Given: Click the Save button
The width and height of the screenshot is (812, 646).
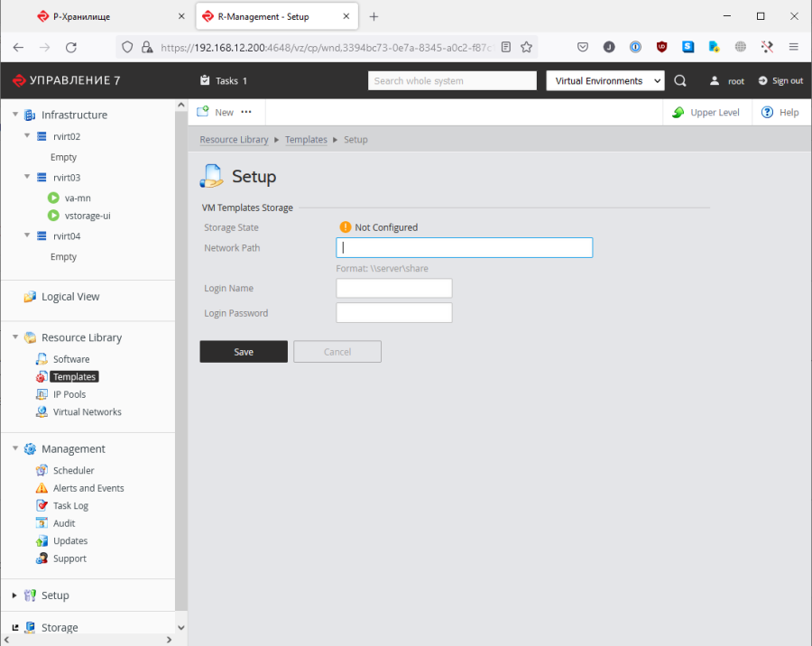Looking at the screenshot, I should click(x=244, y=352).
